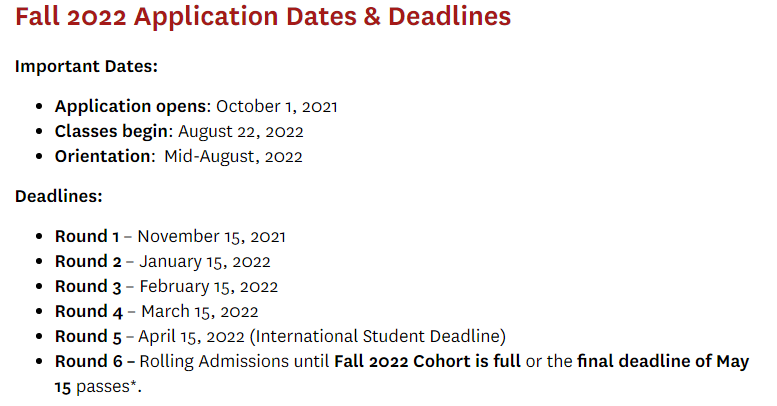Click the August 22, 2022 date
Image resolution: width=777 pixels, height=406 pixels.
tap(240, 132)
